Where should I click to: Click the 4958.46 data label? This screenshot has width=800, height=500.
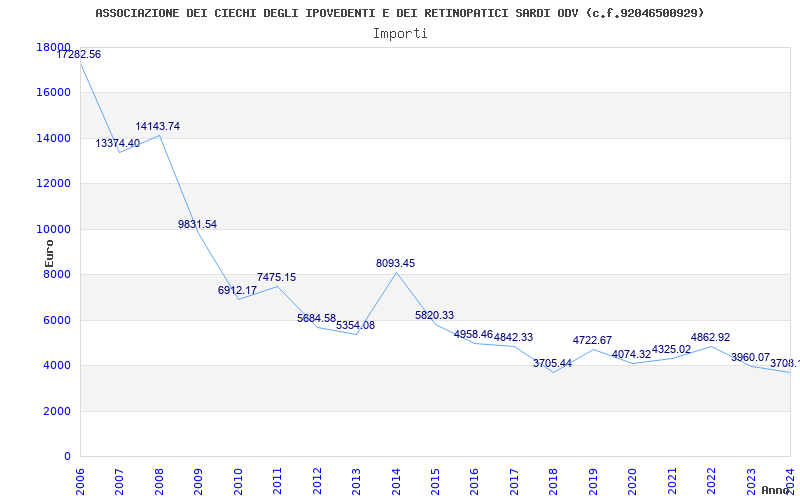(473, 335)
